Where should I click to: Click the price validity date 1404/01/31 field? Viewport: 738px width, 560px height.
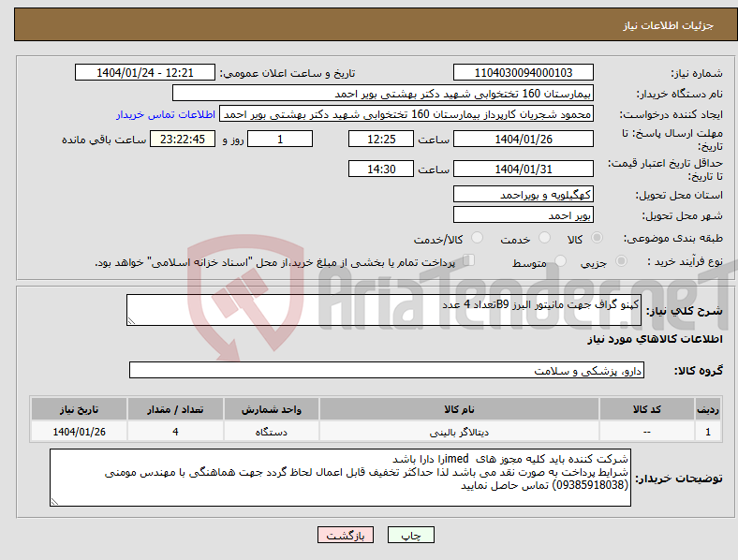point(523,169)
